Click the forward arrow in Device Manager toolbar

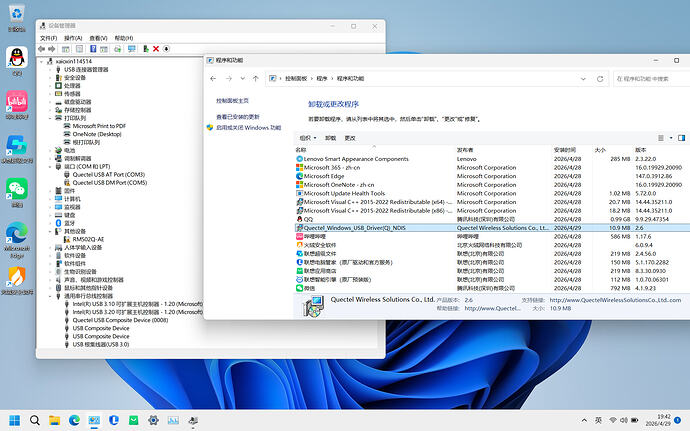click(x=51, y=49)
